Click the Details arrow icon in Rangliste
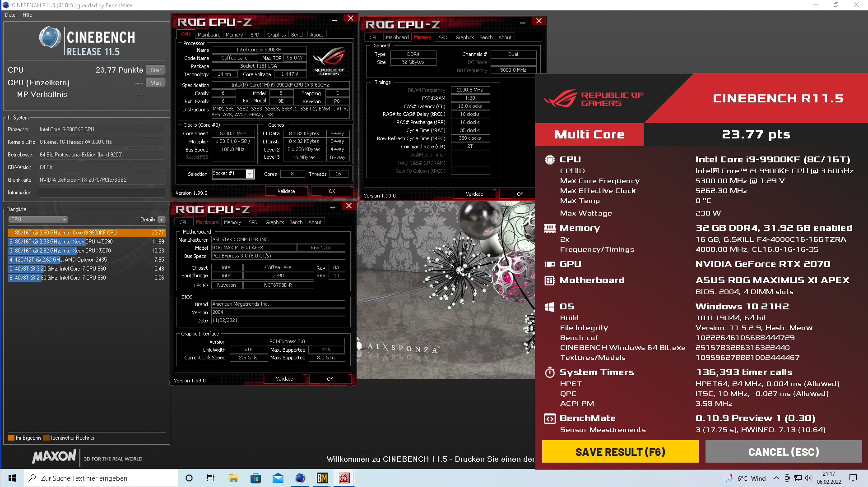Screen dimensions: 868x487 coord(162,220)
